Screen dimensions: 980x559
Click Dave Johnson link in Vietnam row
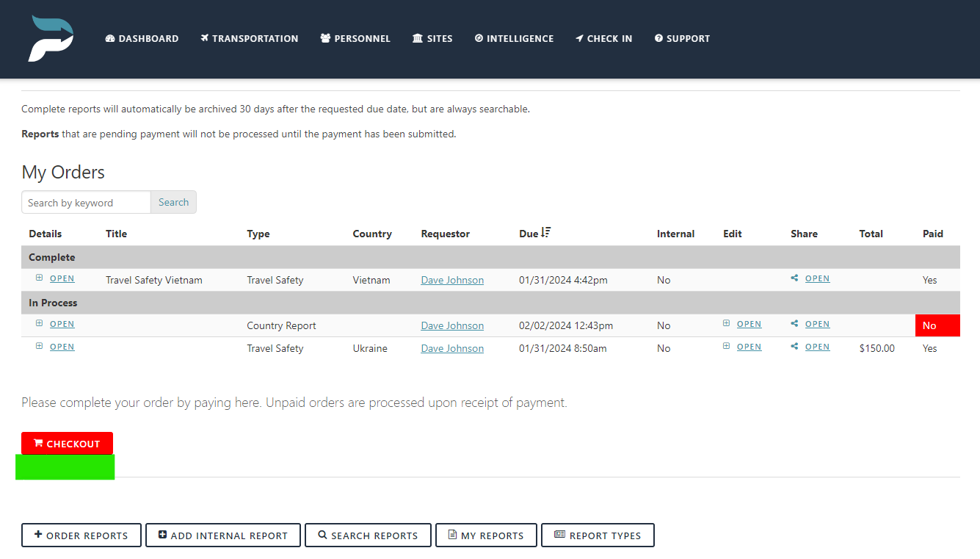tap(452, 280)
